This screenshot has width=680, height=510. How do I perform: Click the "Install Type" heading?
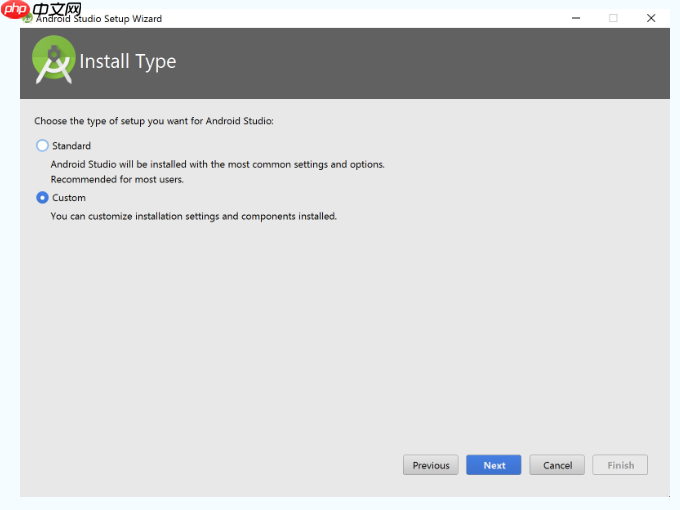[x=127, y=62]
